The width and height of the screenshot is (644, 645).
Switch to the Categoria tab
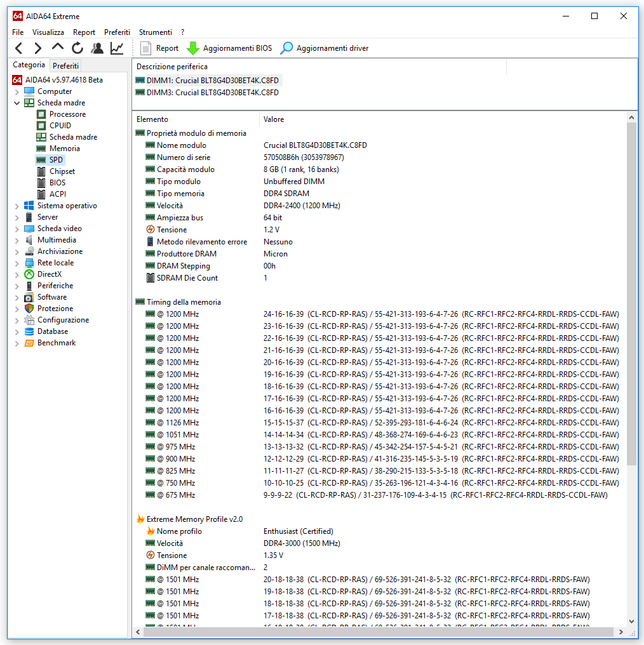click(29, 65)
